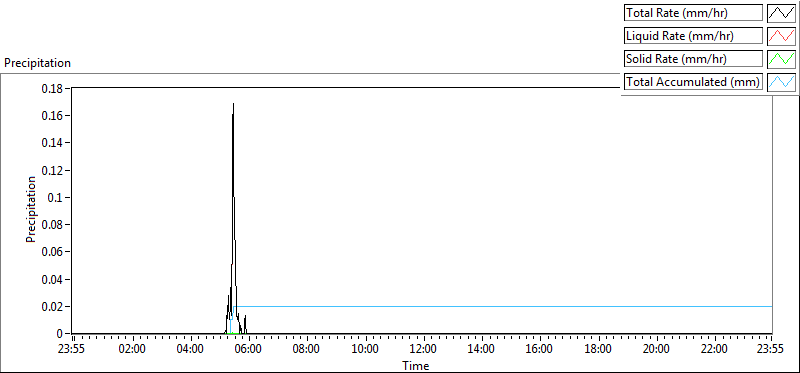Click the ending 23:55 x-axis time label
The image size is (800, 373).
coord(772,350)
